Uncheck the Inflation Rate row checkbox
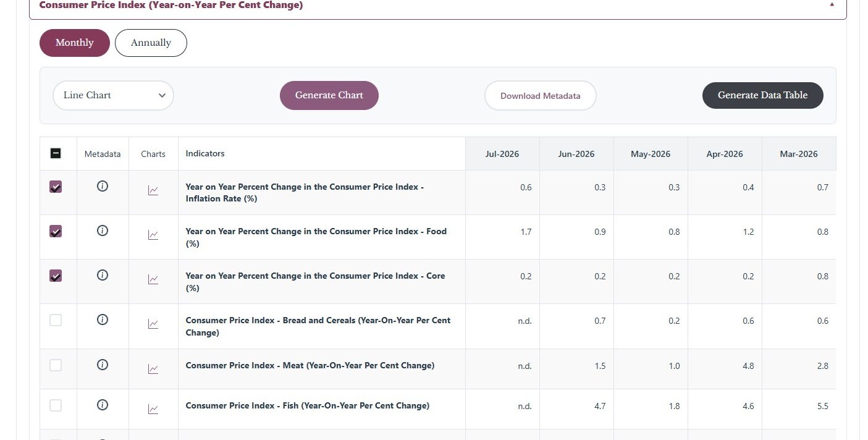868x440 pixels. click(56, 187)
